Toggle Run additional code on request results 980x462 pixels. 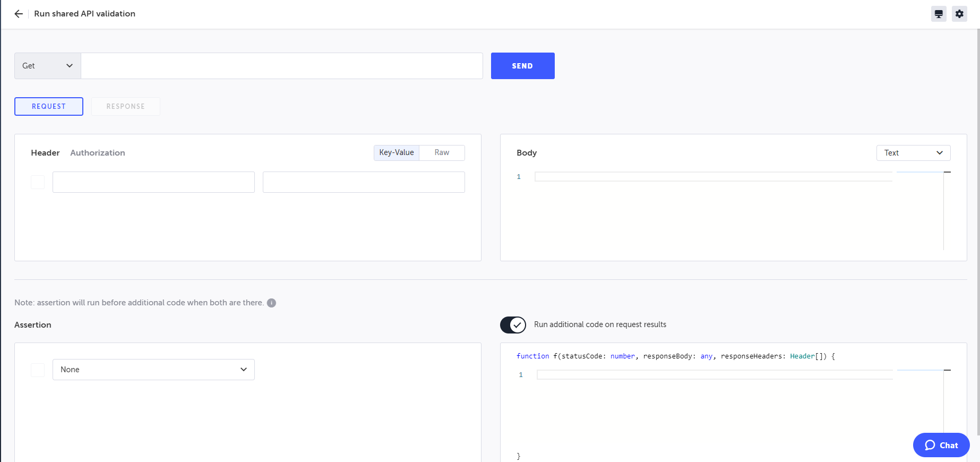click(513, 324)
